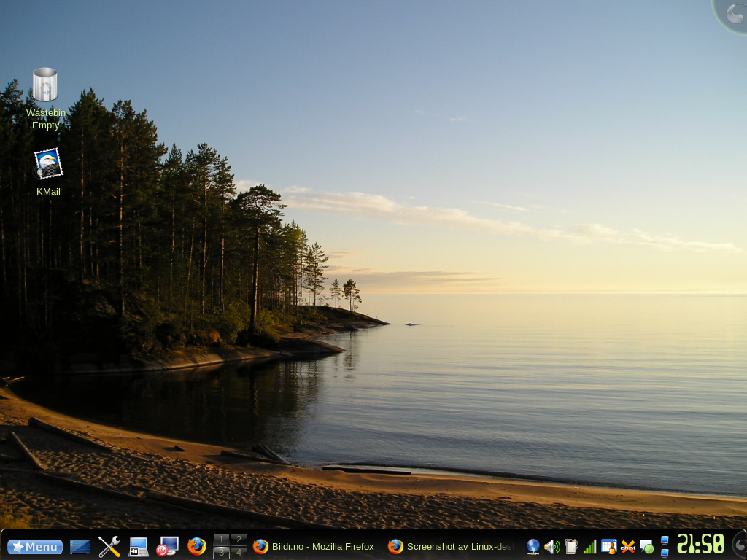Click the globe network tray icon
The image size is (747, 560).
(533, 546)
